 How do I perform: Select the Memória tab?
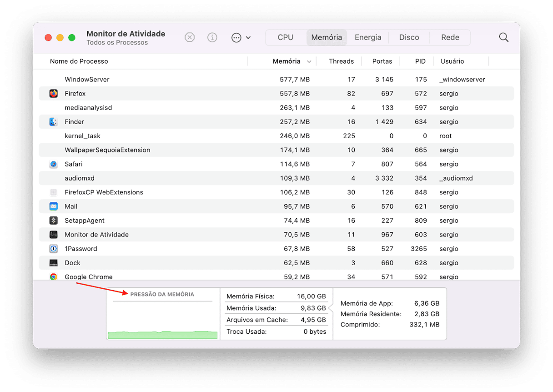(x=327, y=38)
